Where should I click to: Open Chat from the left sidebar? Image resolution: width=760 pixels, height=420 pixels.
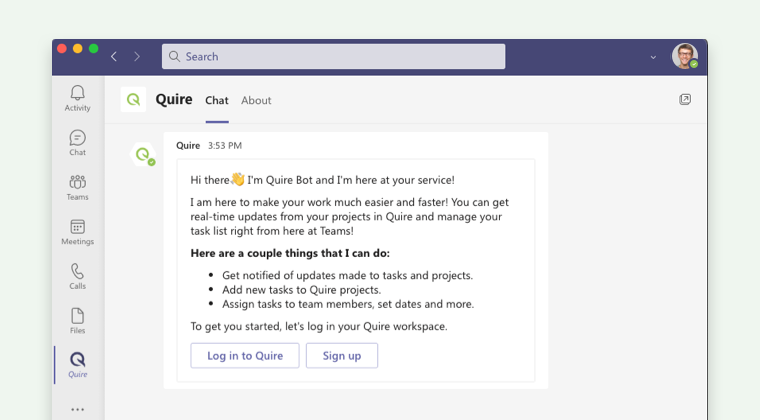click(78, 143)
